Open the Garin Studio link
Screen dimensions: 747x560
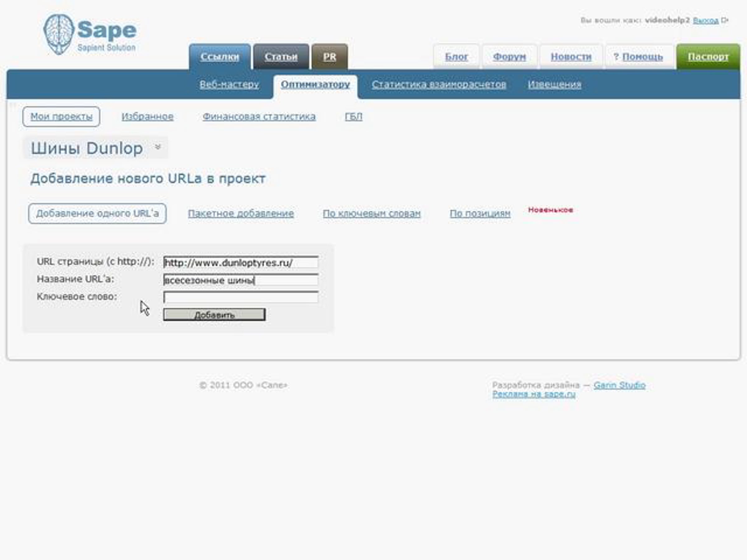pos(619,385)
